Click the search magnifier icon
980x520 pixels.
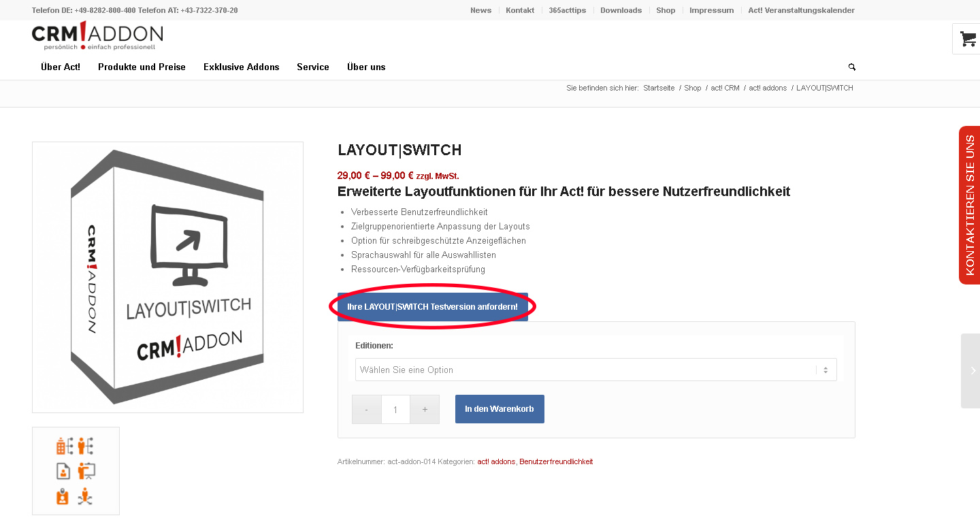[x=852, y=67]
